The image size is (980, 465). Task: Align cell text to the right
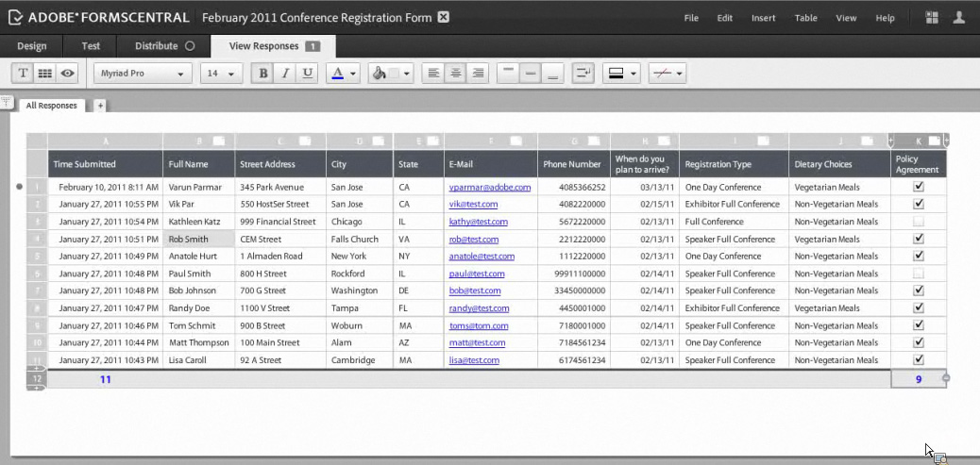click(478, 74)
